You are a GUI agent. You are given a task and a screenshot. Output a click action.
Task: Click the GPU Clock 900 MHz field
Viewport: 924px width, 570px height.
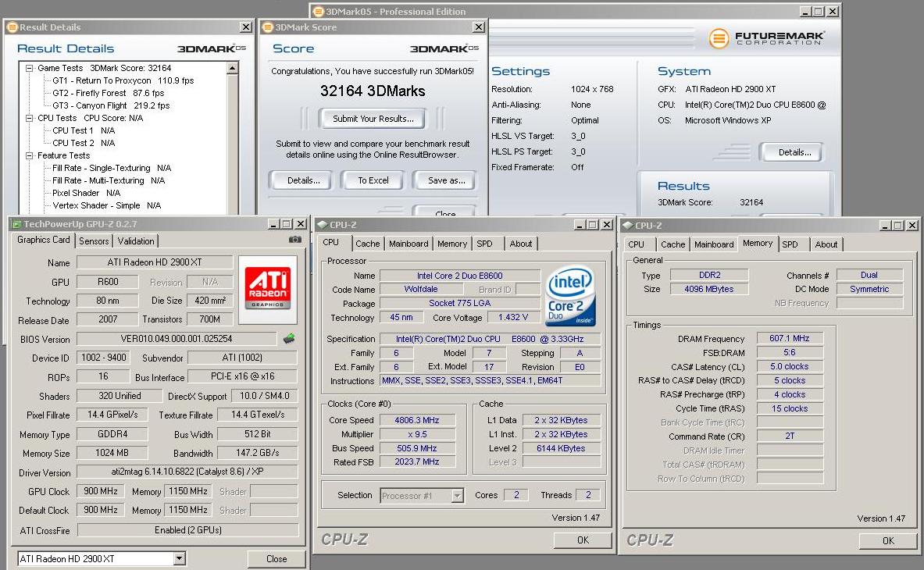[101, 491]
